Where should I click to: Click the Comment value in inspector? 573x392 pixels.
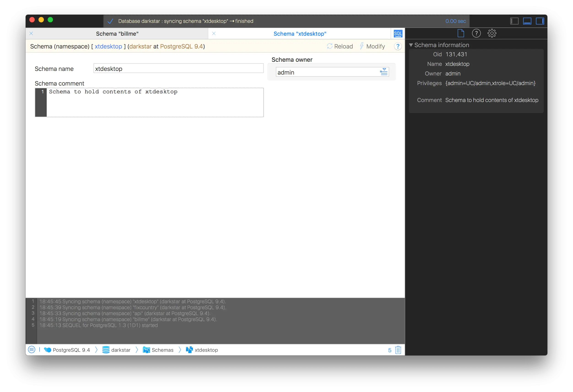[492, 100]
